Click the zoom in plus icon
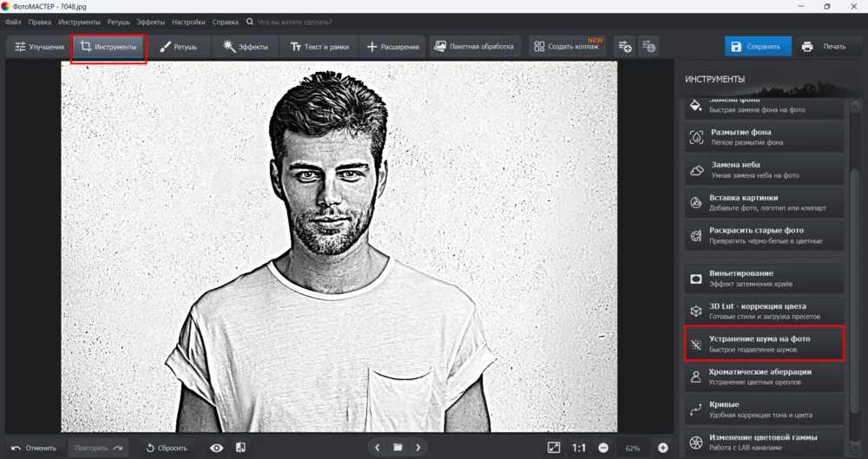The image size is (868, 459). click(x=663, y=448)
